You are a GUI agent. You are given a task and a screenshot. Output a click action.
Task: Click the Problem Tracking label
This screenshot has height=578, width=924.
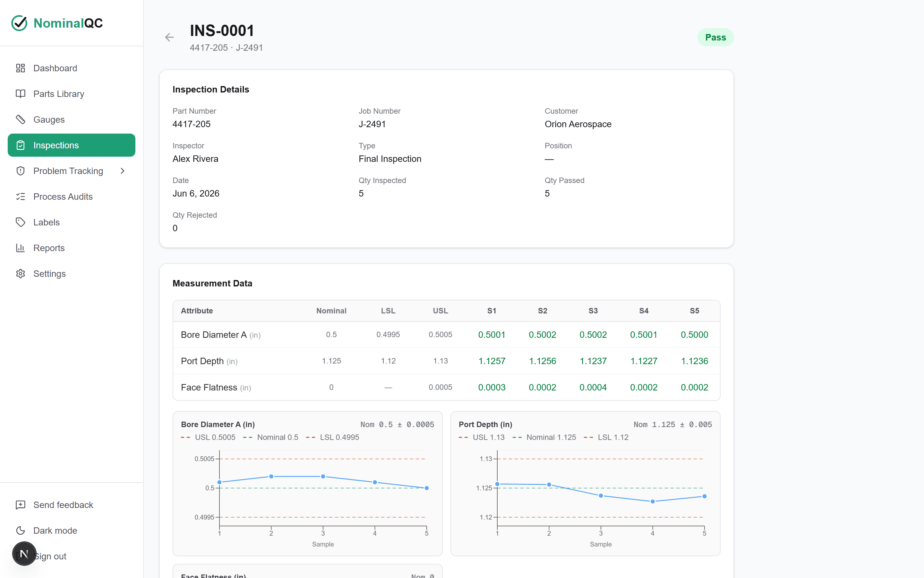click(x=68, y=171)
